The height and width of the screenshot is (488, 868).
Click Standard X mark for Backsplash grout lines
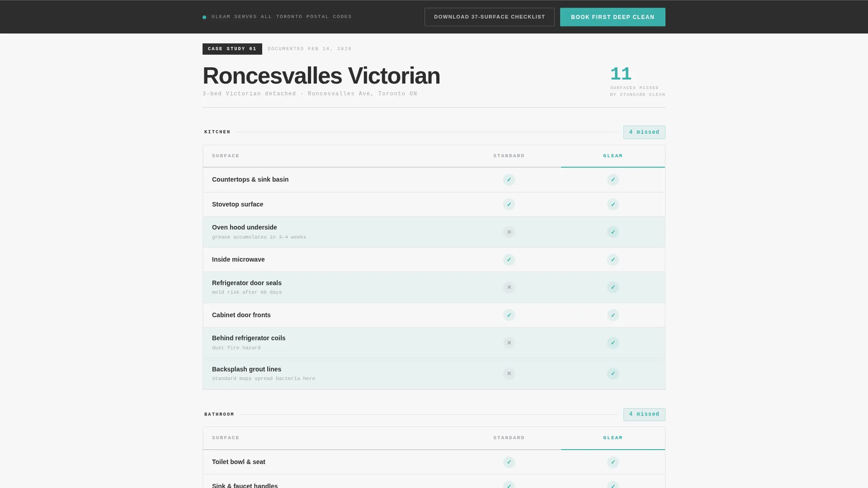[x=509, y=374]
